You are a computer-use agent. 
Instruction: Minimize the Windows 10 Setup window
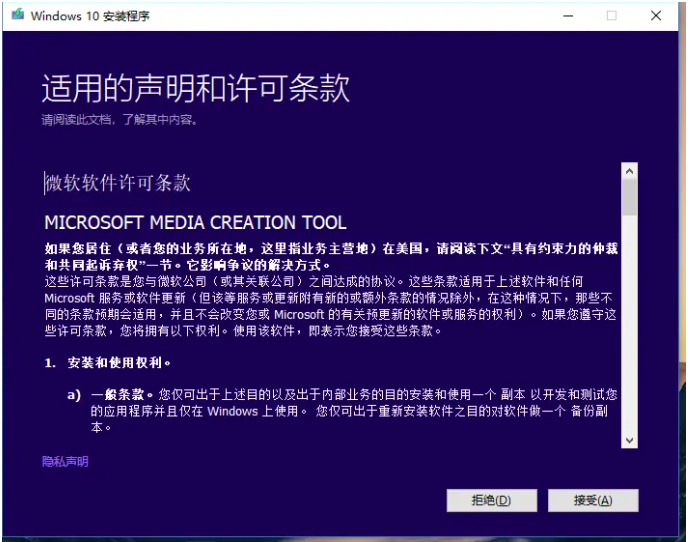568,16
